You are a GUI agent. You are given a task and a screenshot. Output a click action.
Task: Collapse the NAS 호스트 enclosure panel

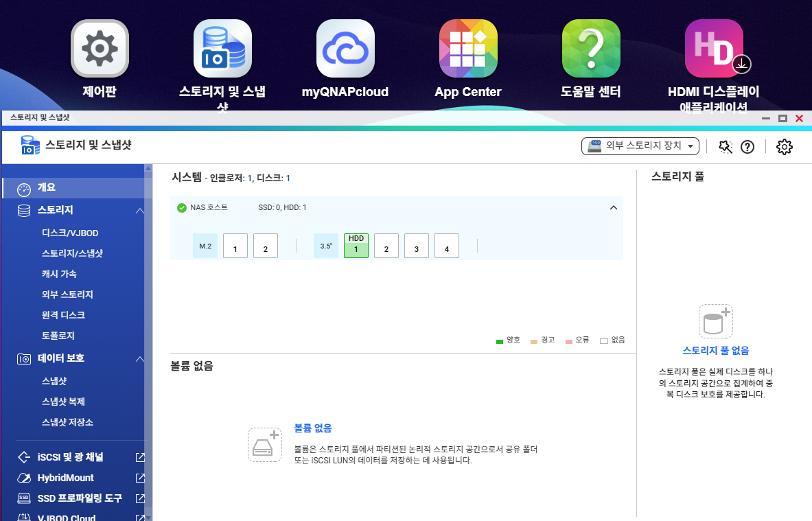[614, 208]
